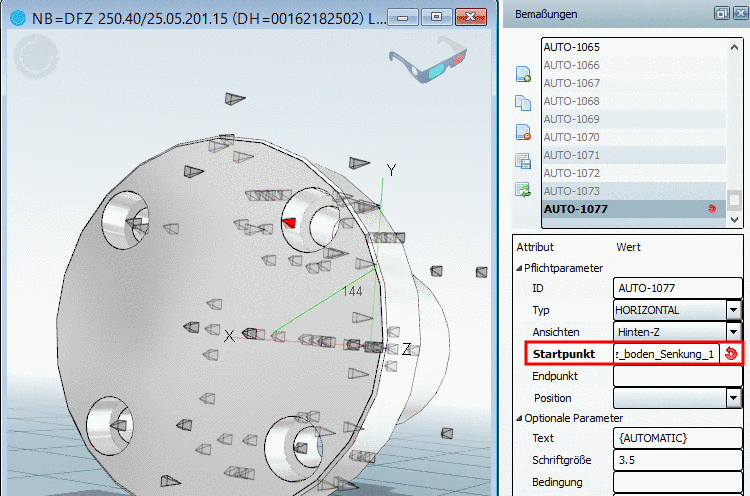Image resolution: width=750 pixels, height=496 pixels.
Task: Collapse the Optionale Parameter section
Action: point(519,419)
